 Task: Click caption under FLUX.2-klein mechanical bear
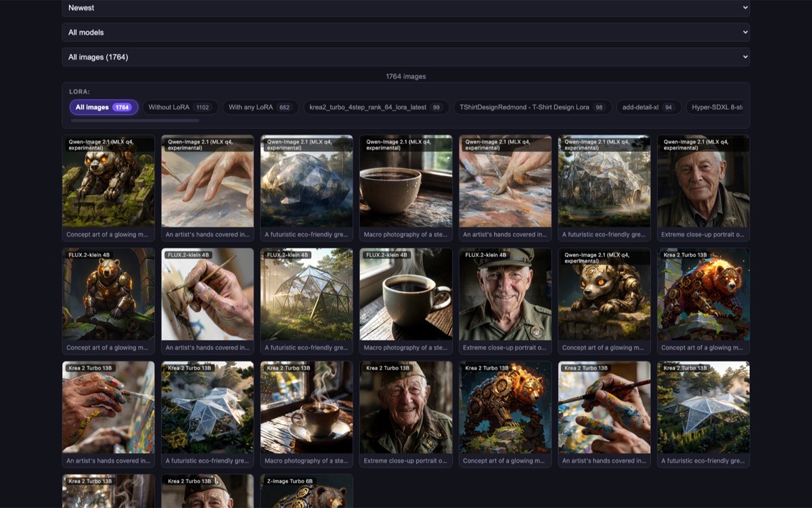[x=108, y=348]
